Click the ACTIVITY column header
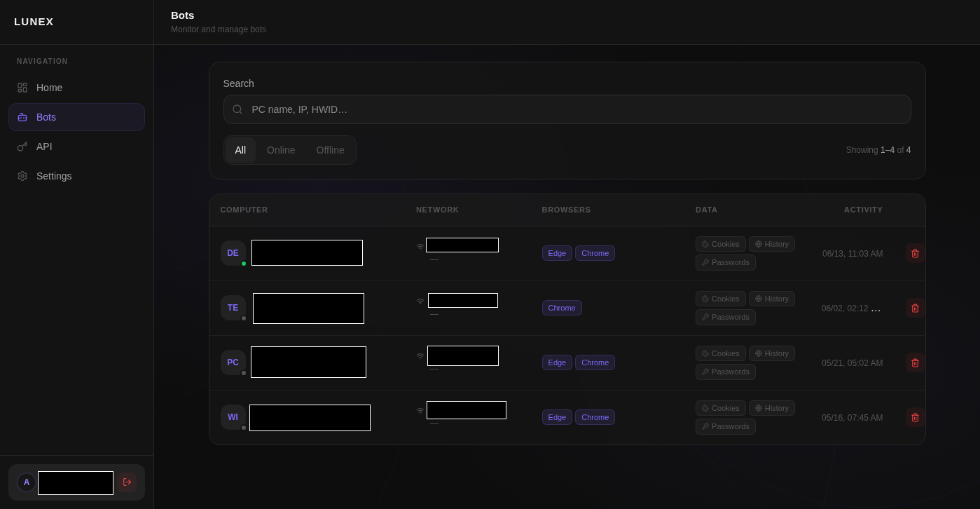The width and height of the screenshot is (980, 509). [864, 210]
